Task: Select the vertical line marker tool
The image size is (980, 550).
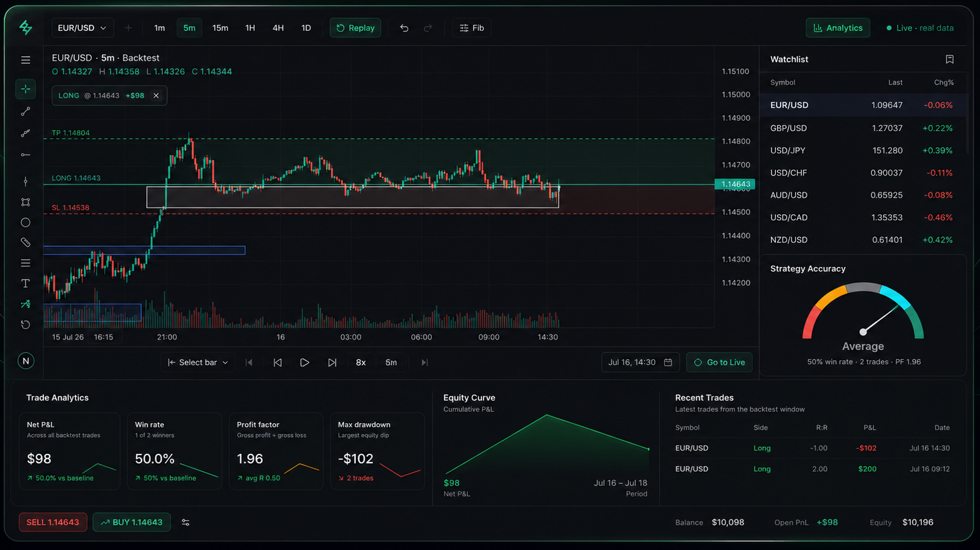Action: (25, 182)
